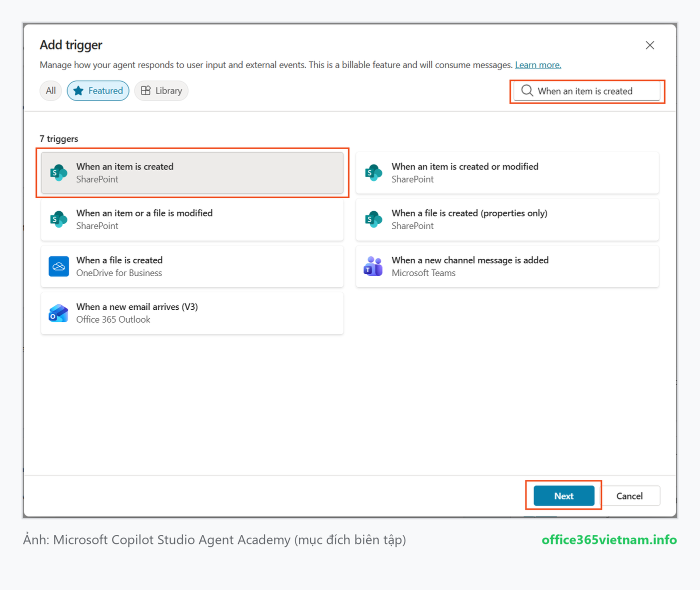Focus the trigger search field

[587, 91]
